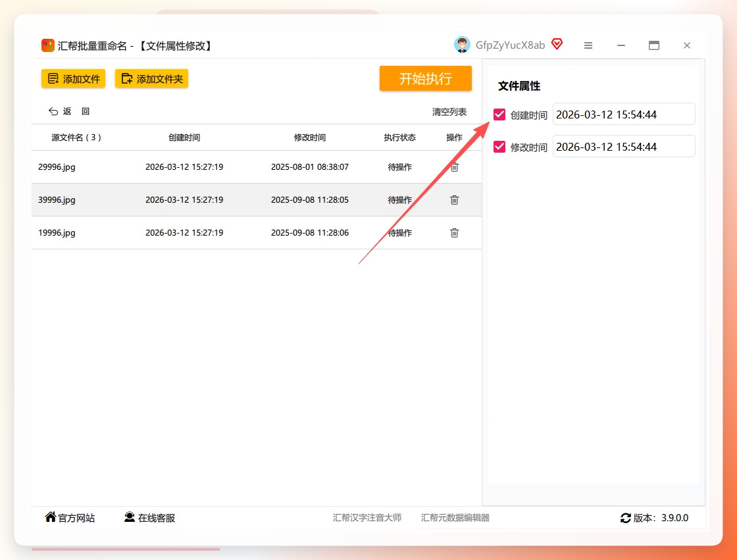
Task: Uncheck the 修改时间 checkbox
Action: point(499,147)
